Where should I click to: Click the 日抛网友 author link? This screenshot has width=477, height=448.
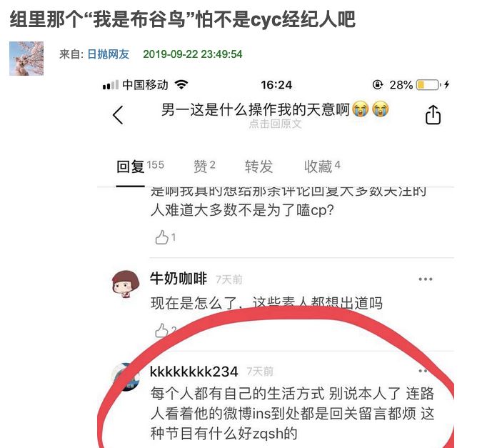[x=109, y=54]
